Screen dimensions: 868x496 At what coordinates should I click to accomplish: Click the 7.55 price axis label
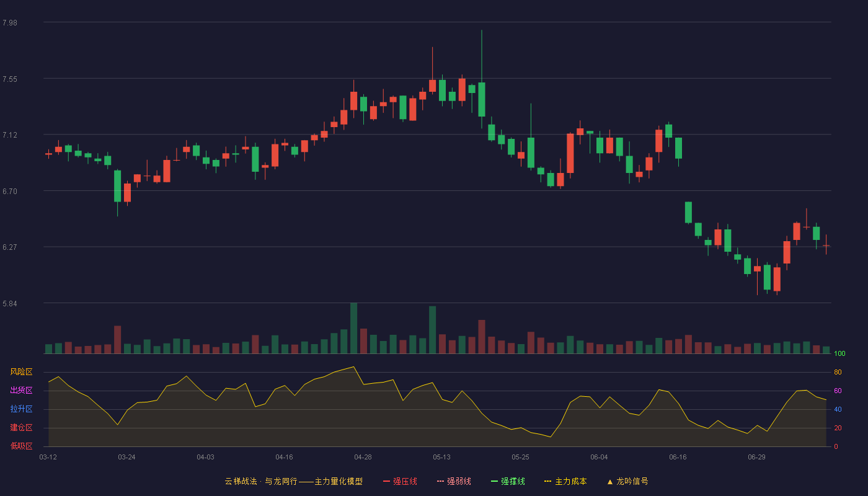(10, 79)
